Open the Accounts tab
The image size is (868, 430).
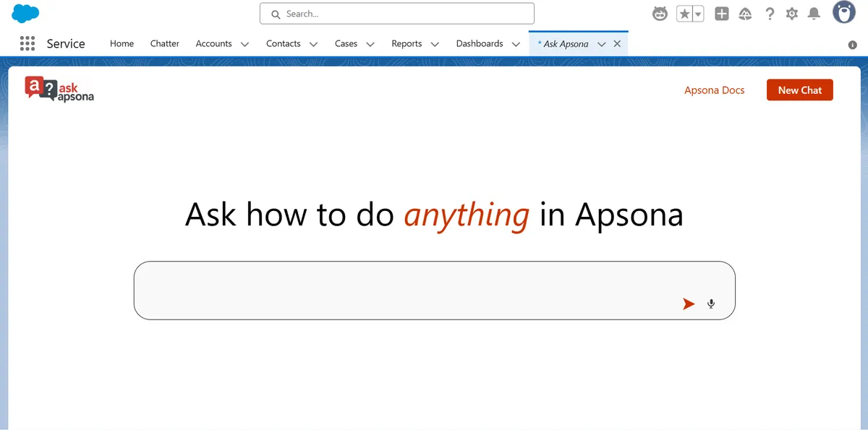pyautogui.click(x=214, y=43)
